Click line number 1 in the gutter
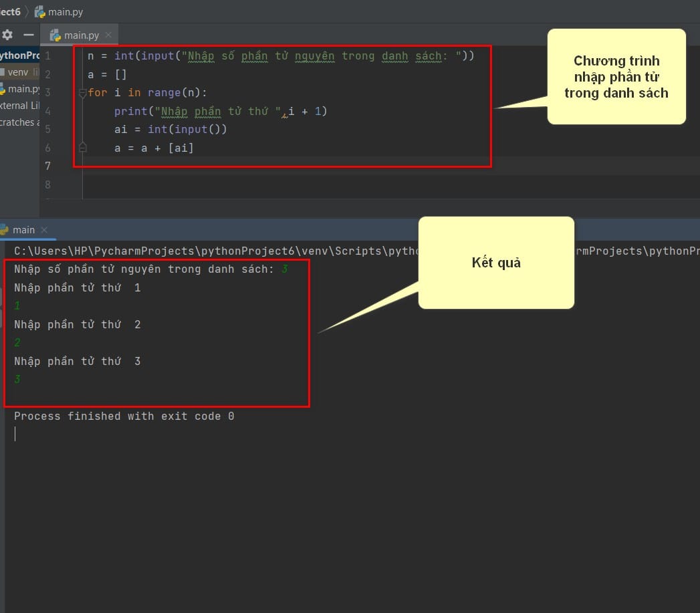This screenshot has height=613, width=700. (47, 55)
